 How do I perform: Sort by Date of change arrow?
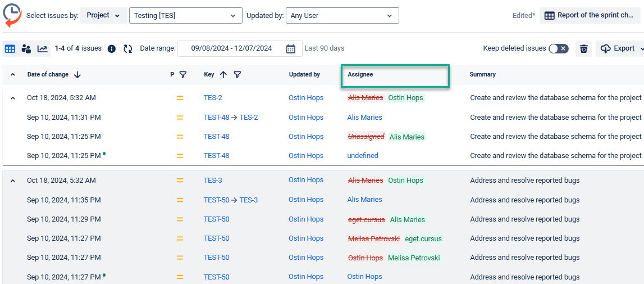click(77, 74)
